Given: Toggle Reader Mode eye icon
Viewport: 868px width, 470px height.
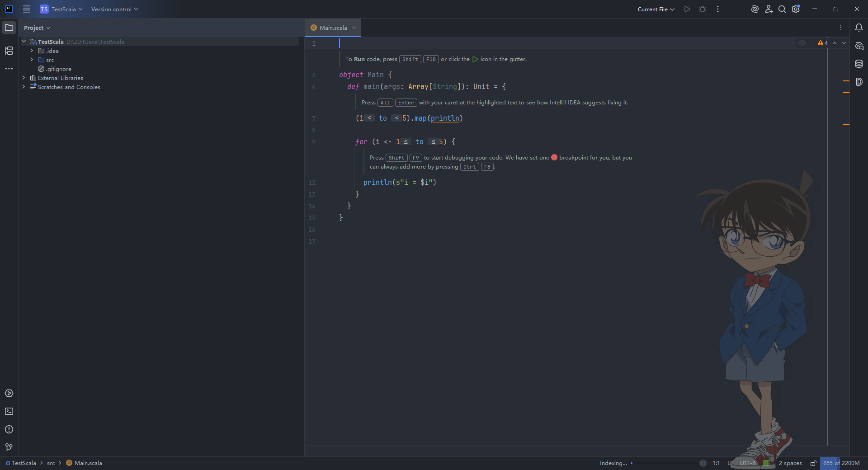Looking at the screenshot, I should coord(802,43).
